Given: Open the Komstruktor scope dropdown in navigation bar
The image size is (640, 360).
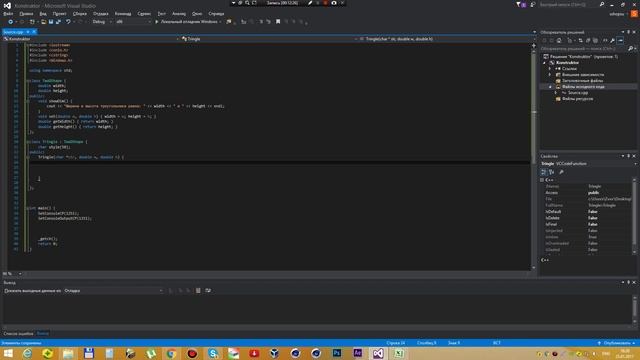Looking at the screenshot, I should (x=91, y=39).
